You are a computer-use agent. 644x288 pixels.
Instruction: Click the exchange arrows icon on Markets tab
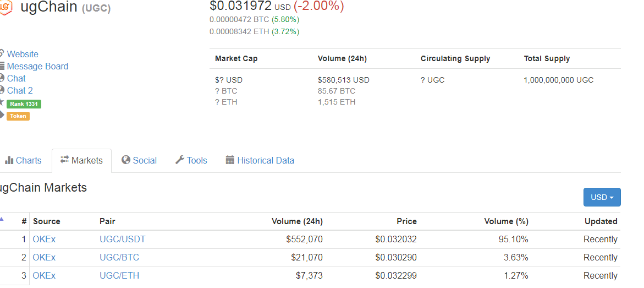tap(64, 160)
